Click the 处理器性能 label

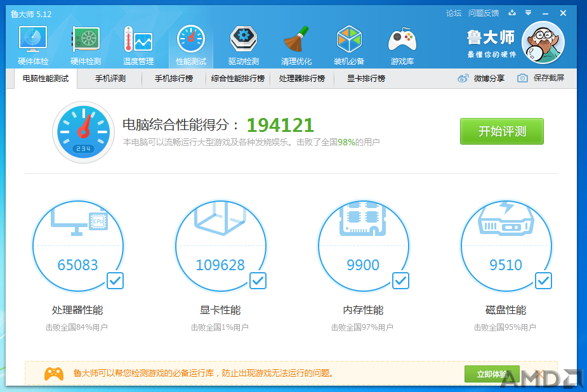[x=77, y=310]
